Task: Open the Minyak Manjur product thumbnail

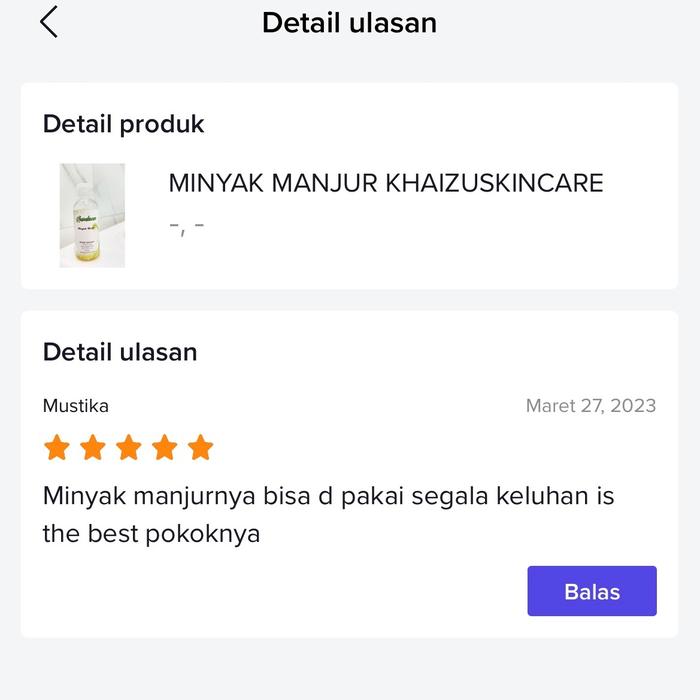Action: [x=92, y=215]
